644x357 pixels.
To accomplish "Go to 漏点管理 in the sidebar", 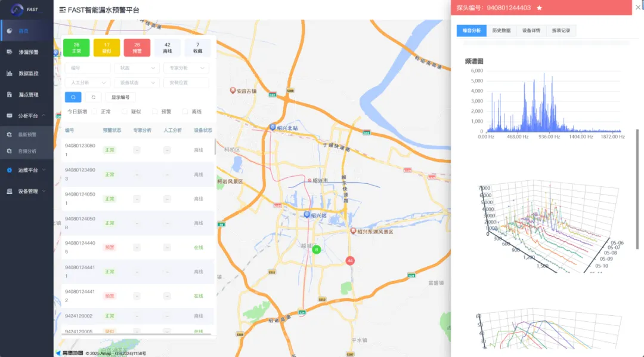I will coord(27,94).
